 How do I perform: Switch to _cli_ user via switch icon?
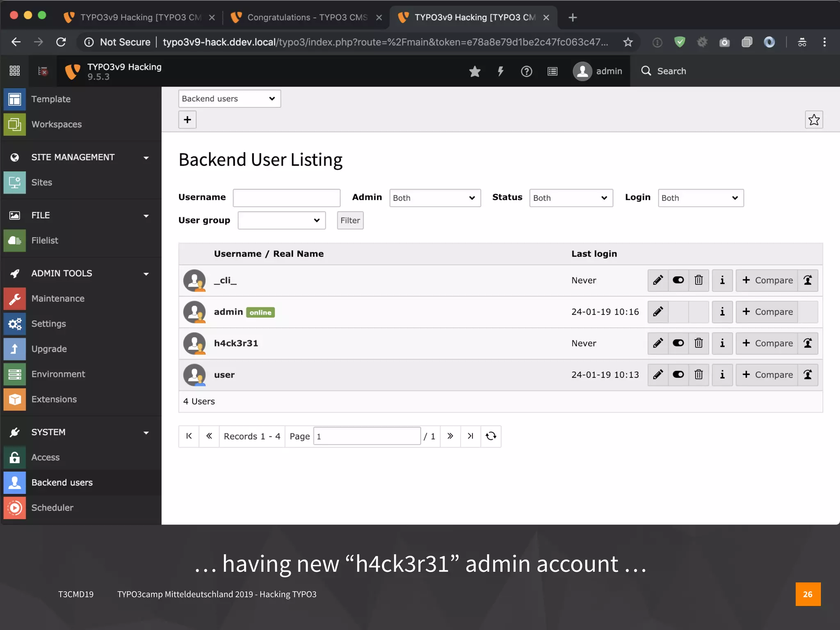point(808,281)
